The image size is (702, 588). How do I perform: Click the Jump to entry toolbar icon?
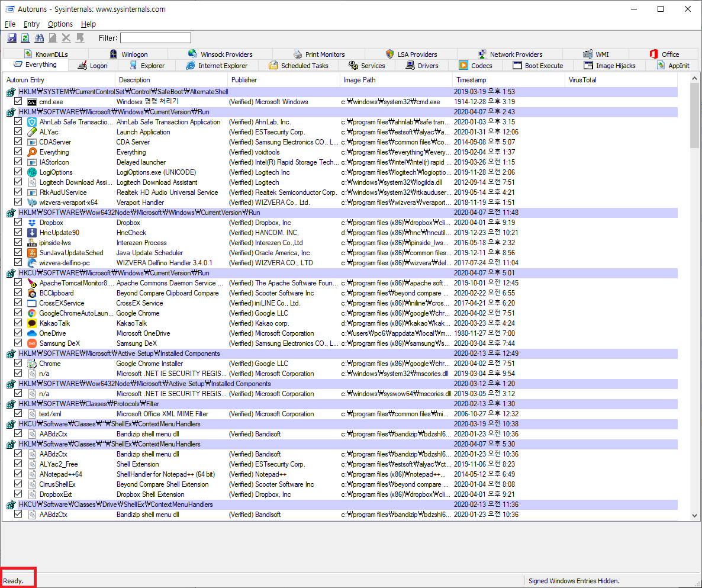tap(80, 38)
